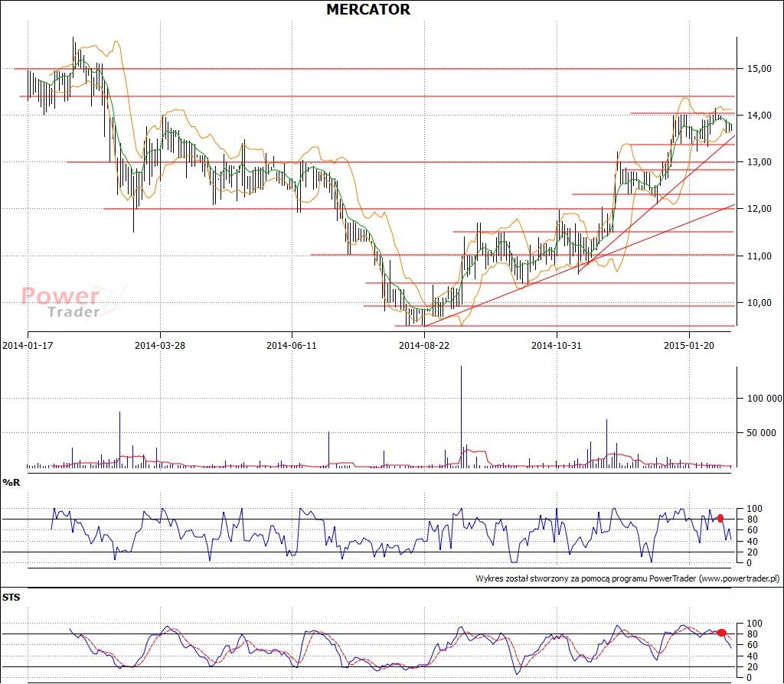Click the PowerTrader credit text
This screenshot has width=784, height=684.
point(628,578)
